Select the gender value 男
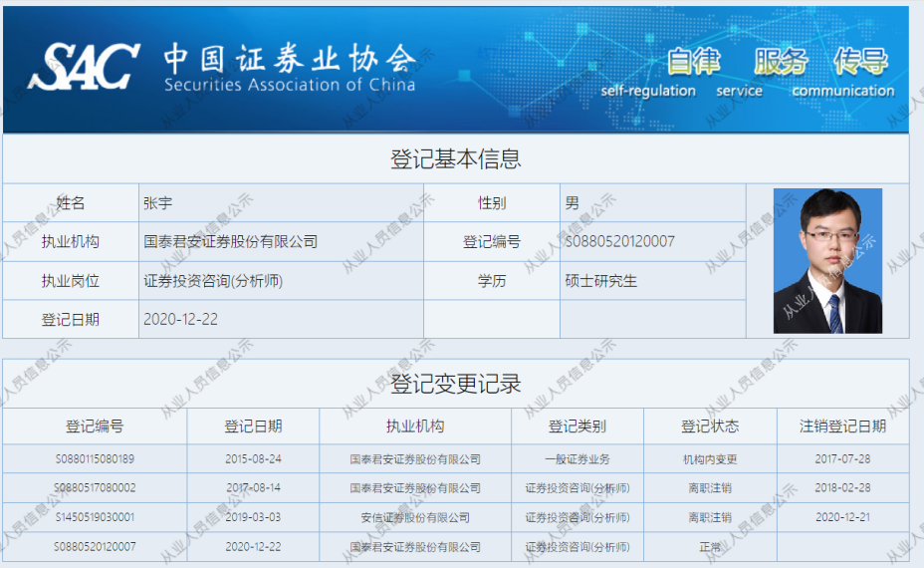This screenshot has width=924, height=568. point(572,203)
